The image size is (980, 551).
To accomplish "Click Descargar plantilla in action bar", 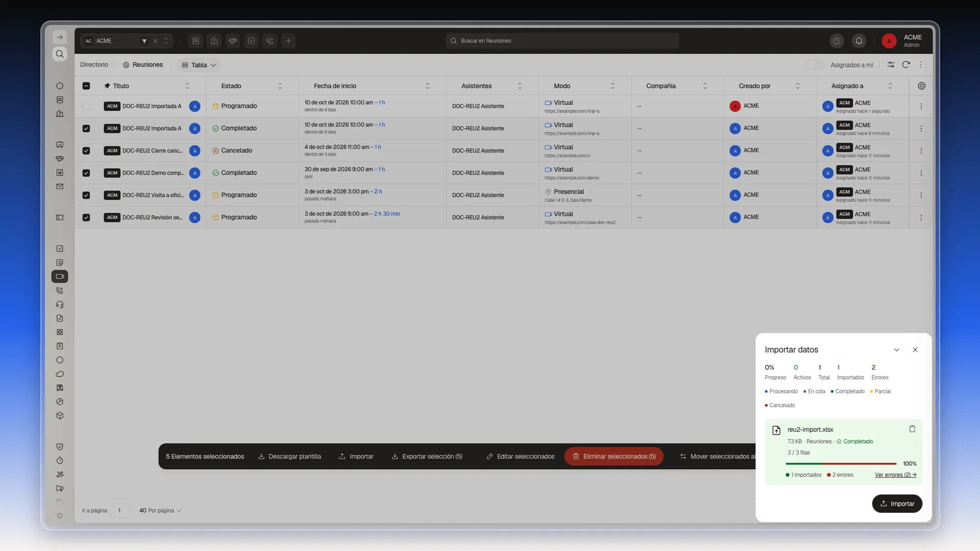I will pyautogui.click(x=289, y=457).
